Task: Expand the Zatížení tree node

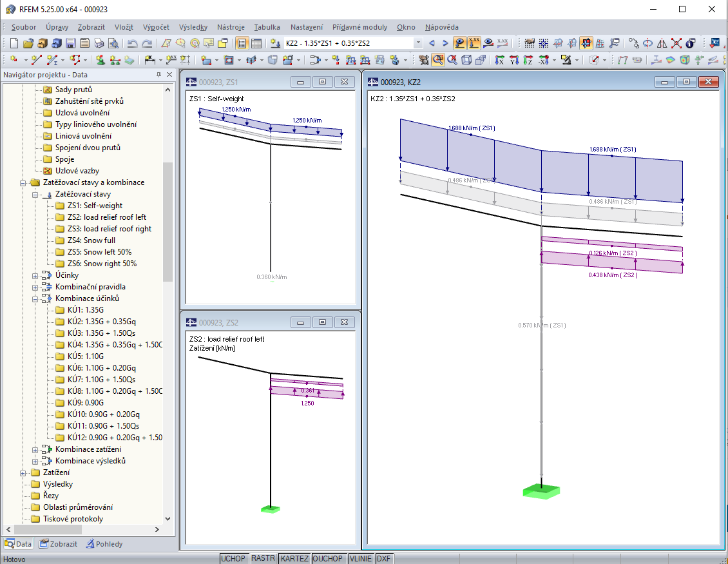Action: point(23,473)
